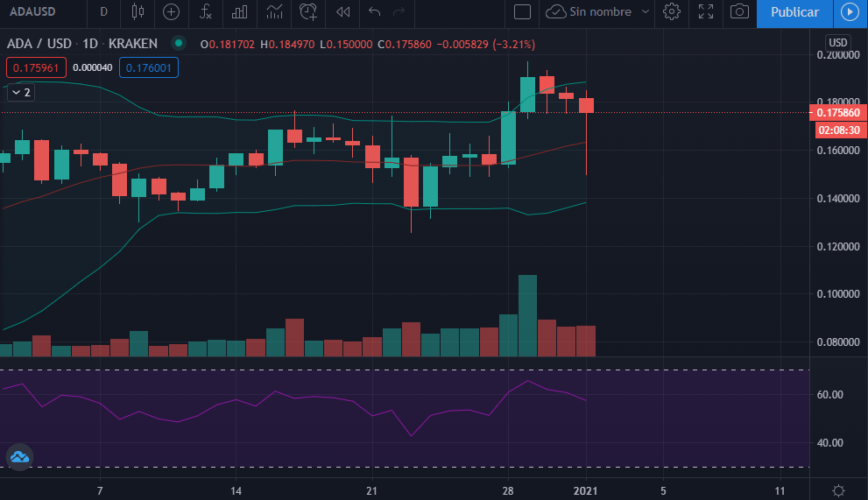Click the red sell price 0.175961
868x500 pixels.
tap(36, 67)
